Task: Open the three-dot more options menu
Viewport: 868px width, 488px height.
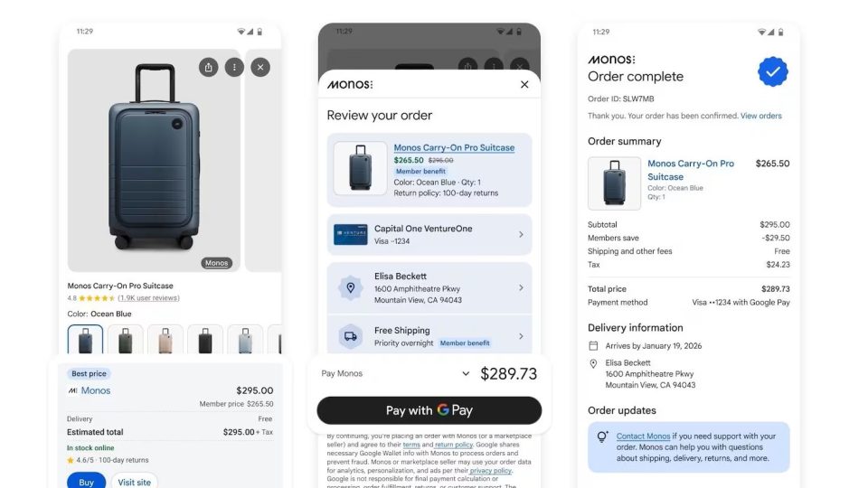Action: click(234, 67)
